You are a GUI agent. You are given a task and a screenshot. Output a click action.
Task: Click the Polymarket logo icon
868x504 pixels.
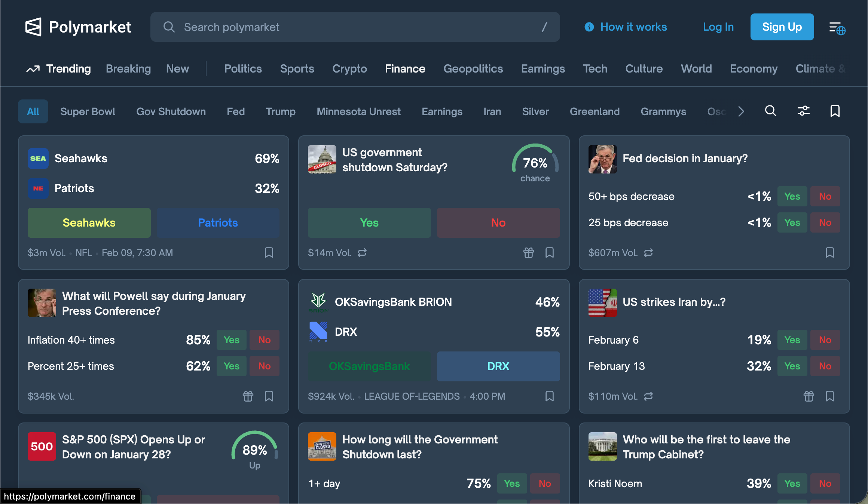33,27
